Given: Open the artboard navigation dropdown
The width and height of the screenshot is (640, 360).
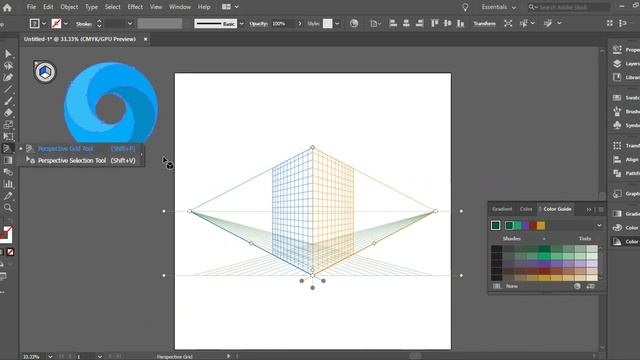Looking at the screenshot, I should tap(99, 356).
